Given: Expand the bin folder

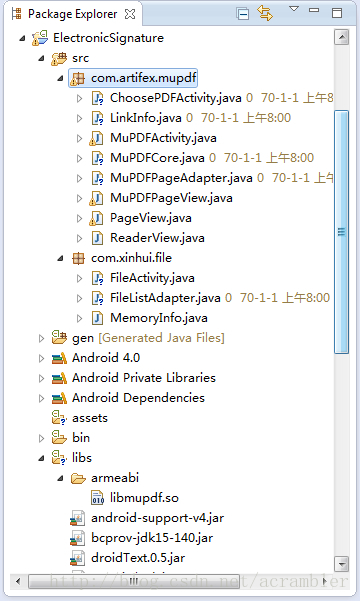Looking at the screenshot, I should pos(41,438).
